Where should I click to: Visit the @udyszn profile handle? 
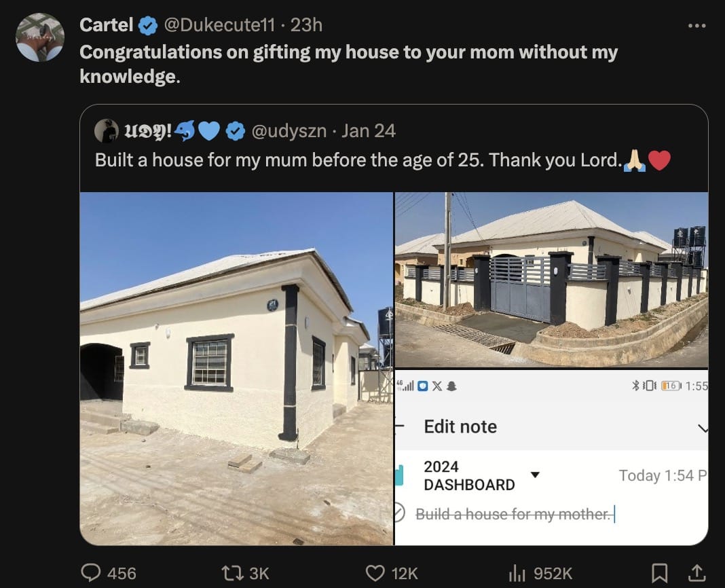click(x=289, y=130)
